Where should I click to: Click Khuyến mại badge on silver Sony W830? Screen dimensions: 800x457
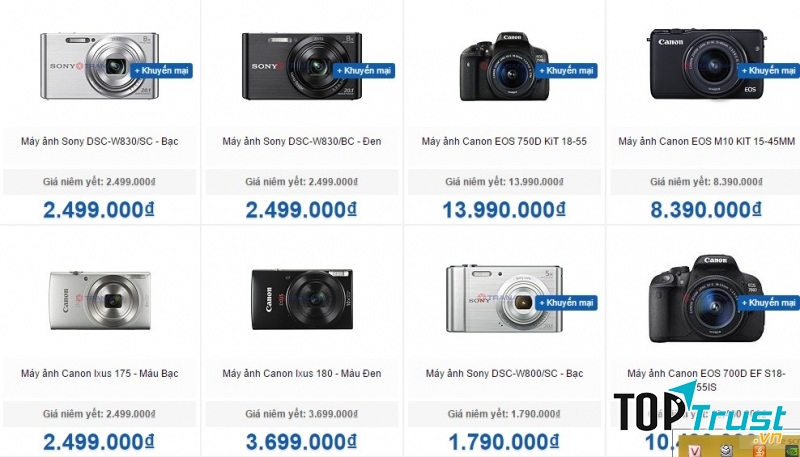pyautogui.click(x=161, y=71)
